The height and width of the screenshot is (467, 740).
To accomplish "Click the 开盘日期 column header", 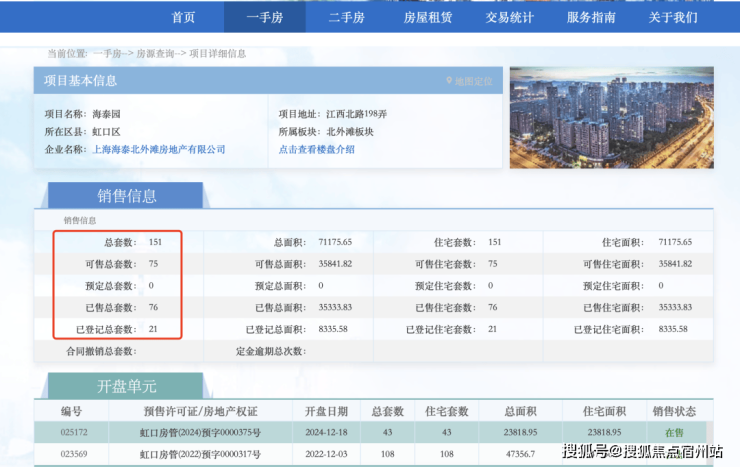I will (x=321, y=411).
